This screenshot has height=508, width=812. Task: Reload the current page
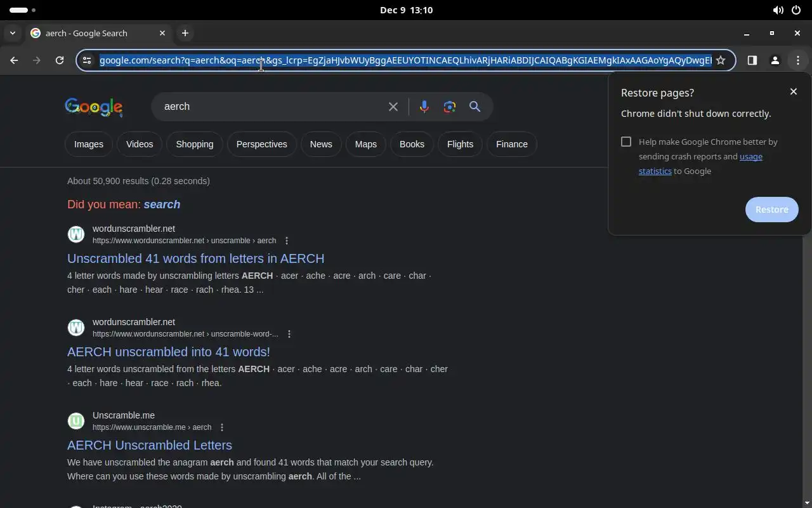(x=60, y=60)
